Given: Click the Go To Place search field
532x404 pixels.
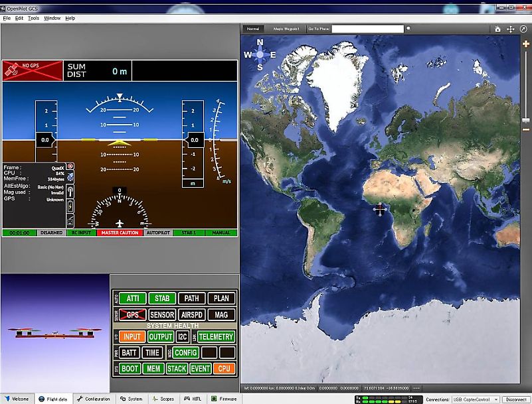Looking at the screenshot, I should pos(368,29).
